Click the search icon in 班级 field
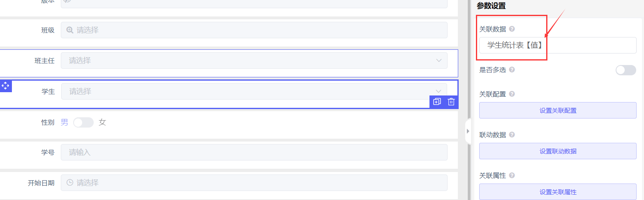644x200 pixels. (70, 30)
